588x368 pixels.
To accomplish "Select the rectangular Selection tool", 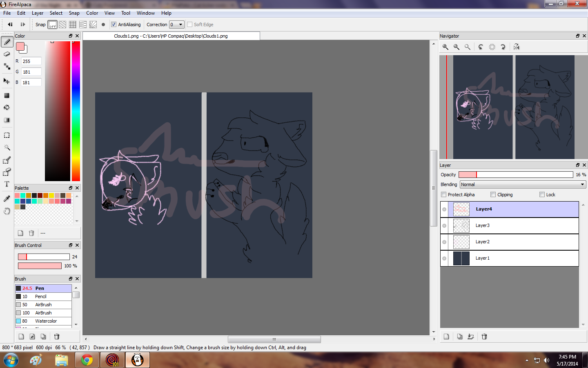I will [7, 135].
